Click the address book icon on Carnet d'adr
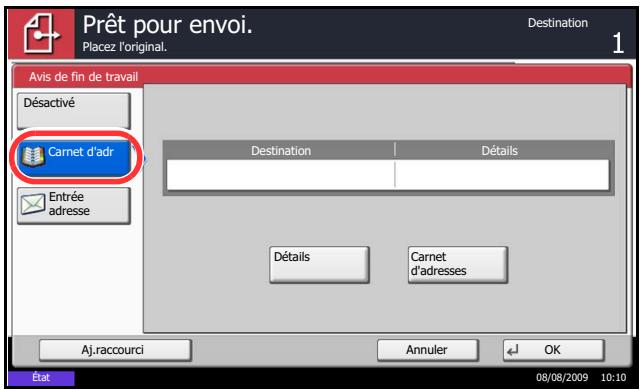The height and width of the screenshot is (390, 640). [x=33, y=156]
